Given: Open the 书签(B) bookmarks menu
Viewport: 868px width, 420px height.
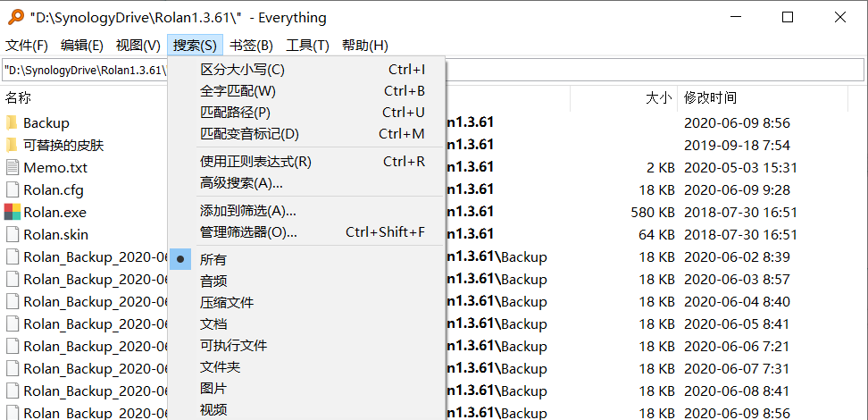Looking at the screenshot, I should click(252, 46).
